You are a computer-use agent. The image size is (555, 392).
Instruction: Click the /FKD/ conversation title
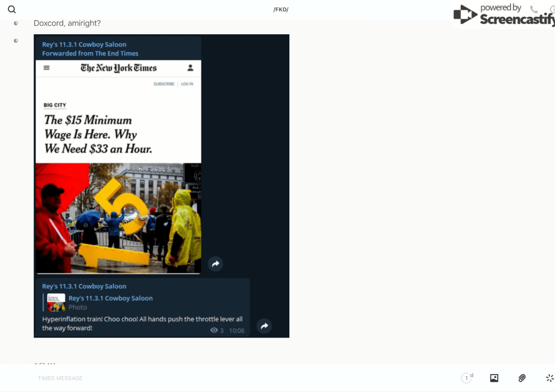tap(281, 10)
